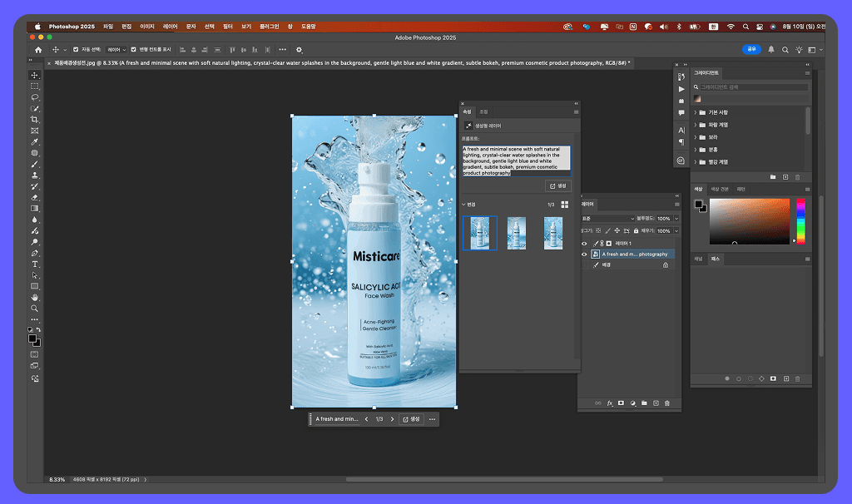This screenshot has height=504, width=852.
Task: Open the layer opacity 100% dropdown
Action: (x=676, y=219)
